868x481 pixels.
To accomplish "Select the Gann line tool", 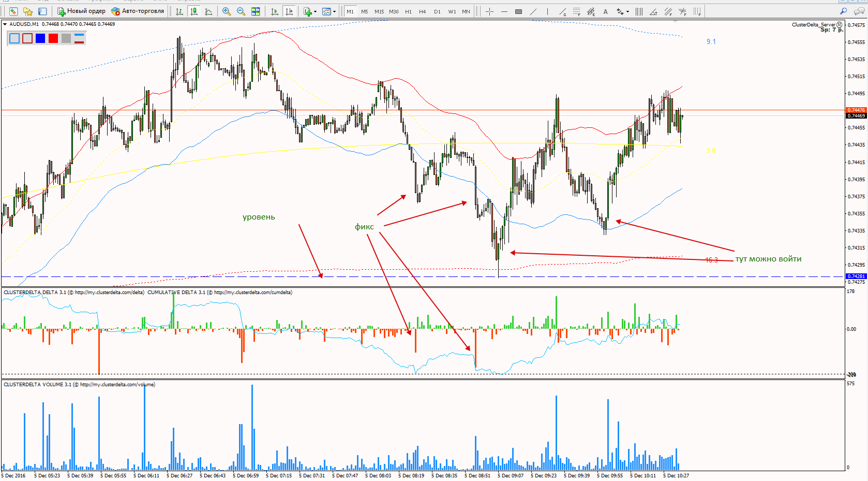I will [562, 11].
